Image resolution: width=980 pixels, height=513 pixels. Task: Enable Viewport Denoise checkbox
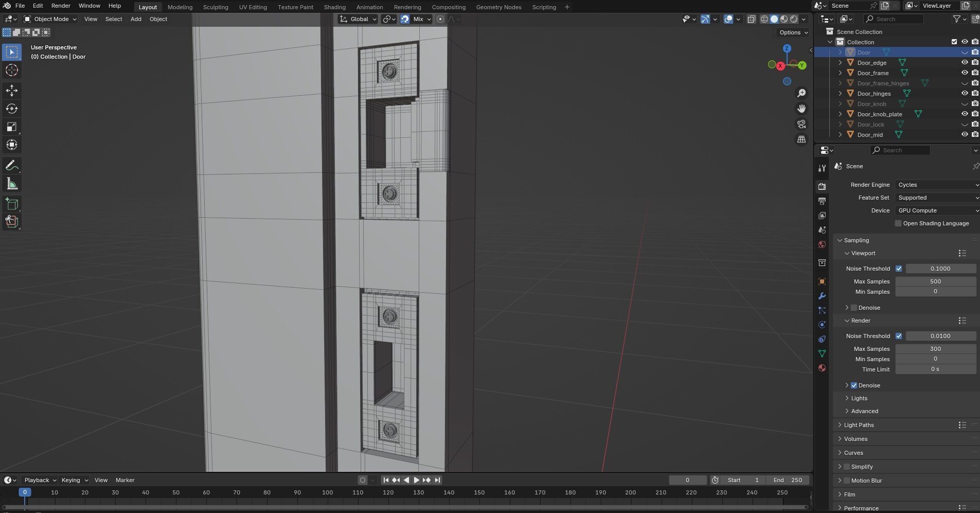point(854,308)
